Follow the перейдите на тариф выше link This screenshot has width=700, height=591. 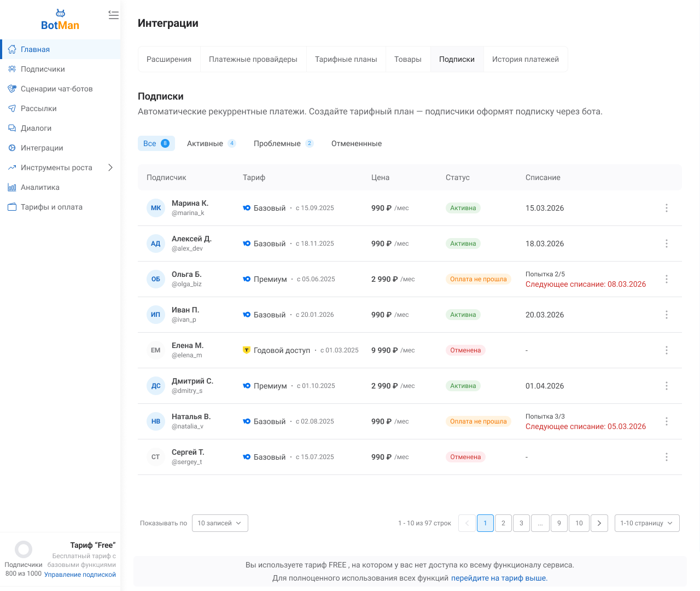click(x=499, y=578)
